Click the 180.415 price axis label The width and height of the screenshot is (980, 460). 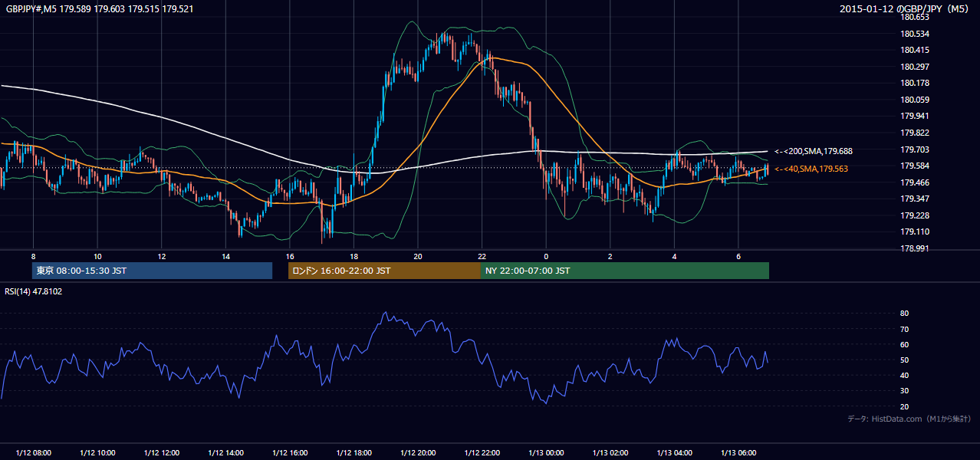pyautogui.click(x=916, y=50)
